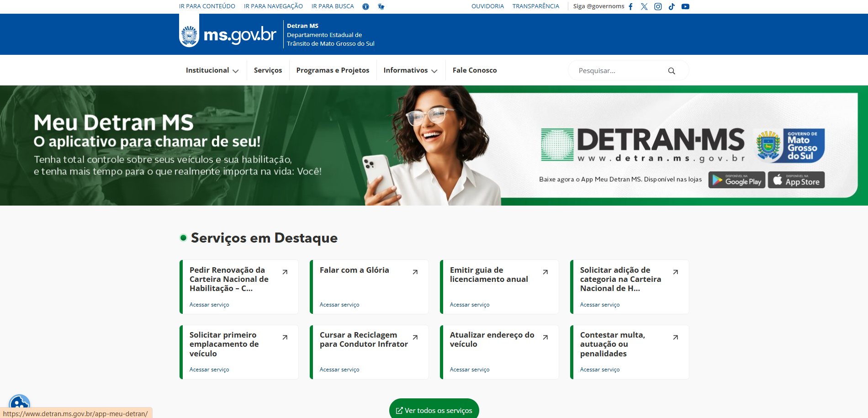The height and width of the screenshot is (418, 868).
Task: Click the Libras sign language icon
Action: point(381,6)
